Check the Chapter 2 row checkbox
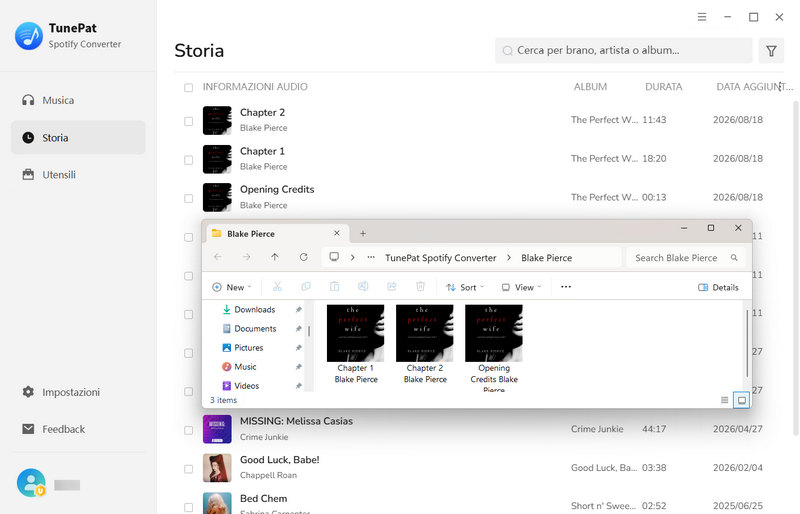This screenshot has height=514, width=800. click(x=188, y=121)
